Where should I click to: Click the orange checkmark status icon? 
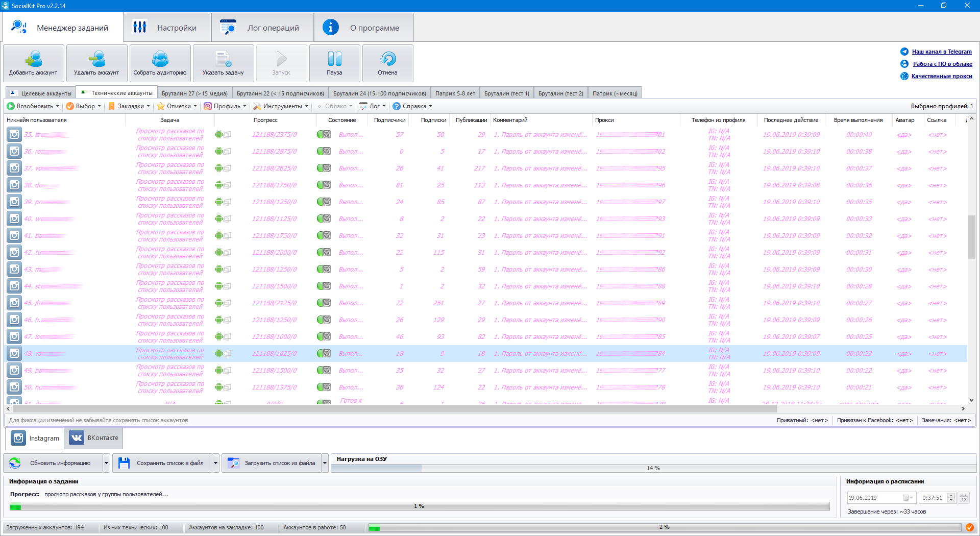pos(970,527)
